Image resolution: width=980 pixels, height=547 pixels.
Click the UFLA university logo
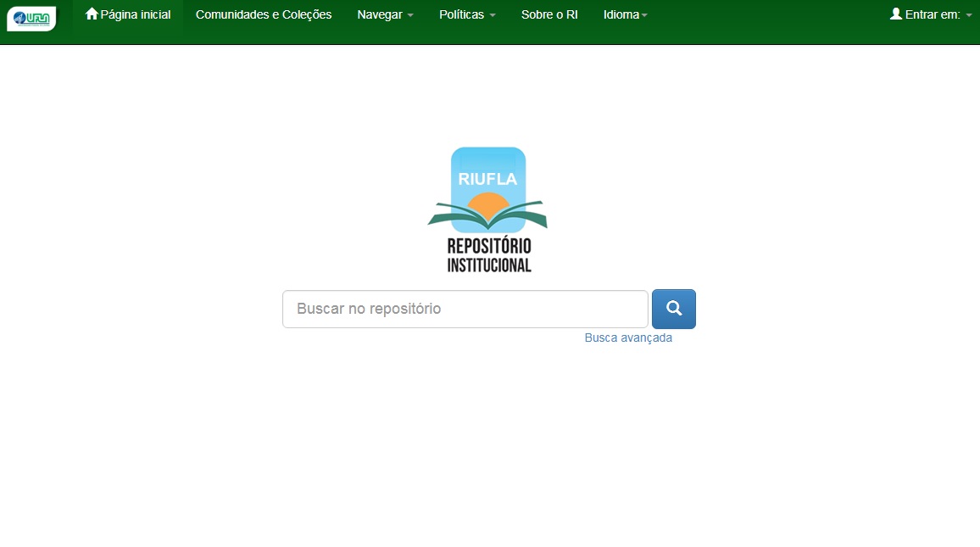[31, 18]
